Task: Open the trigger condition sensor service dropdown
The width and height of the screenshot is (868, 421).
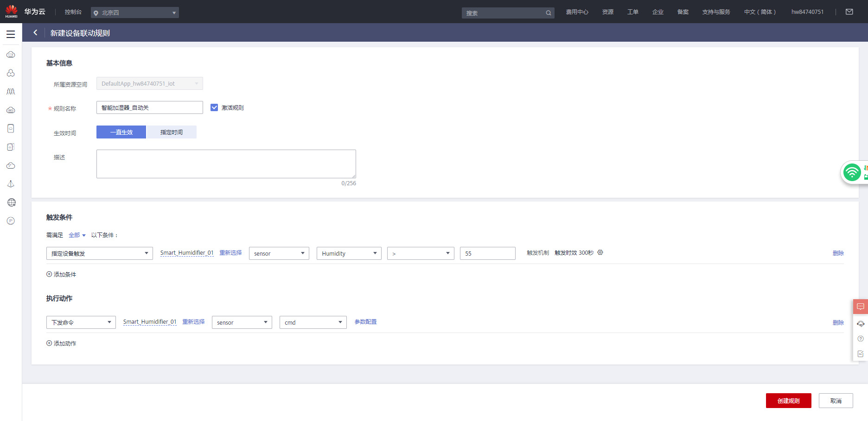Action: point(279,253)
